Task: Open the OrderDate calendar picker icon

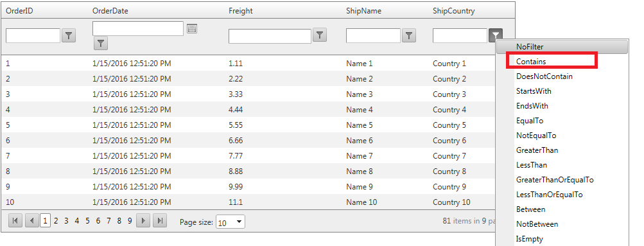Action: (x=192, y=28)
